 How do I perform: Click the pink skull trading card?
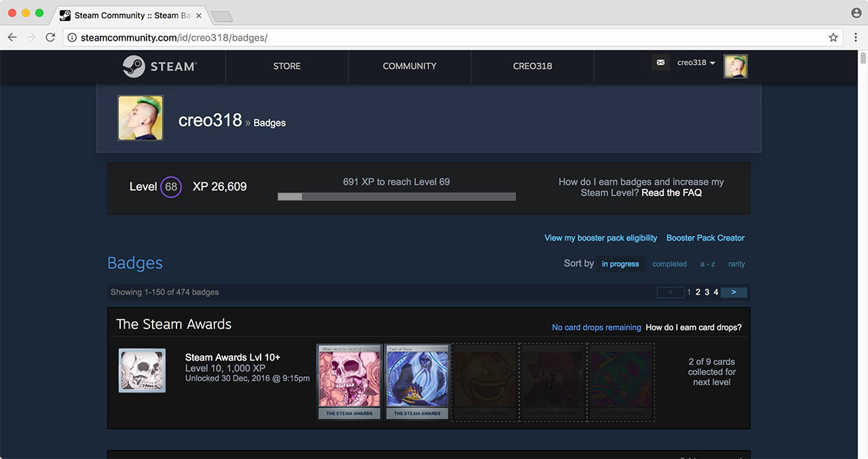[350, 382]
